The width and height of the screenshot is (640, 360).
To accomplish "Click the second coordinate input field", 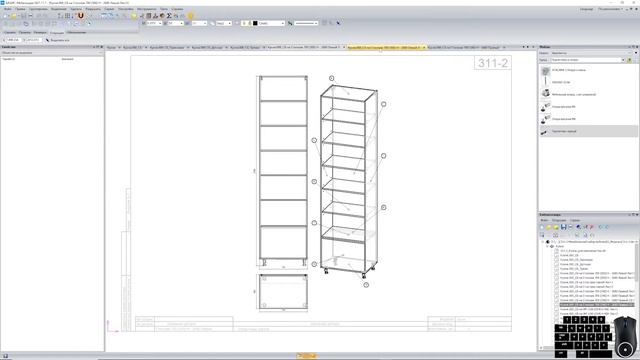I will [x=33, y=40].
